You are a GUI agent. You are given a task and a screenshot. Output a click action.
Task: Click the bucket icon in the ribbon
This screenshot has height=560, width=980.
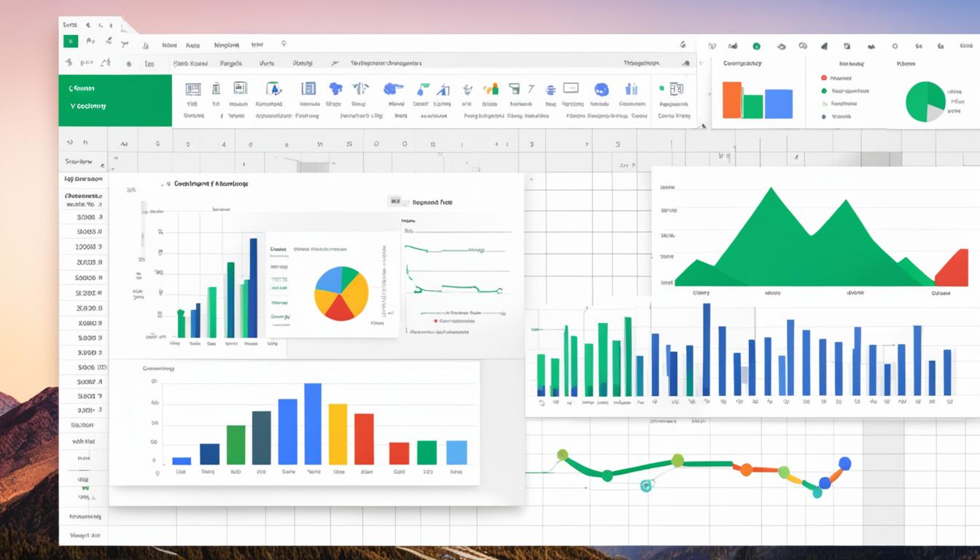pos(514,89)
